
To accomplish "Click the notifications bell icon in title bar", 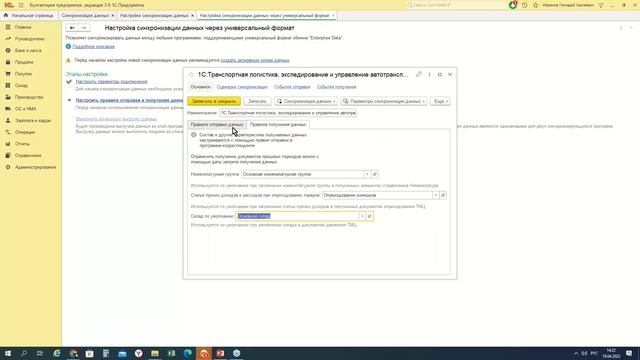I will 513,5.
